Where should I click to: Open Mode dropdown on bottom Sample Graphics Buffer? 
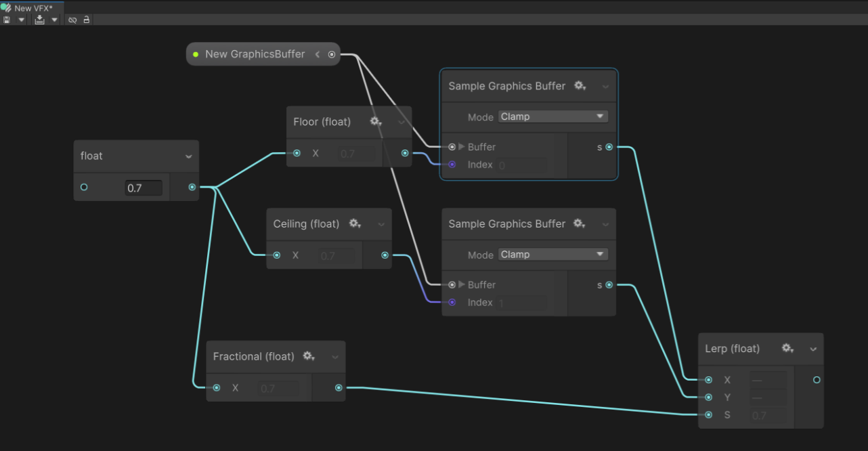pyautogui.click(x=552, y=255)
